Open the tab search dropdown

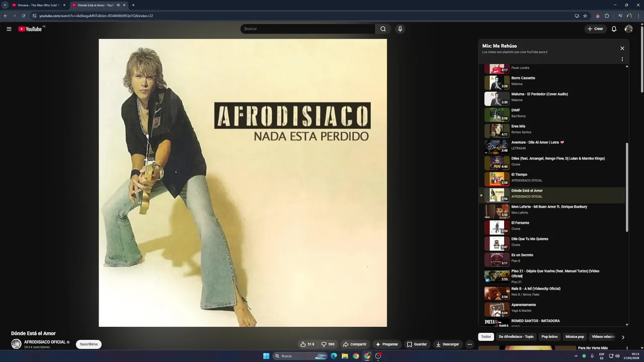click(x=5, y=5)
